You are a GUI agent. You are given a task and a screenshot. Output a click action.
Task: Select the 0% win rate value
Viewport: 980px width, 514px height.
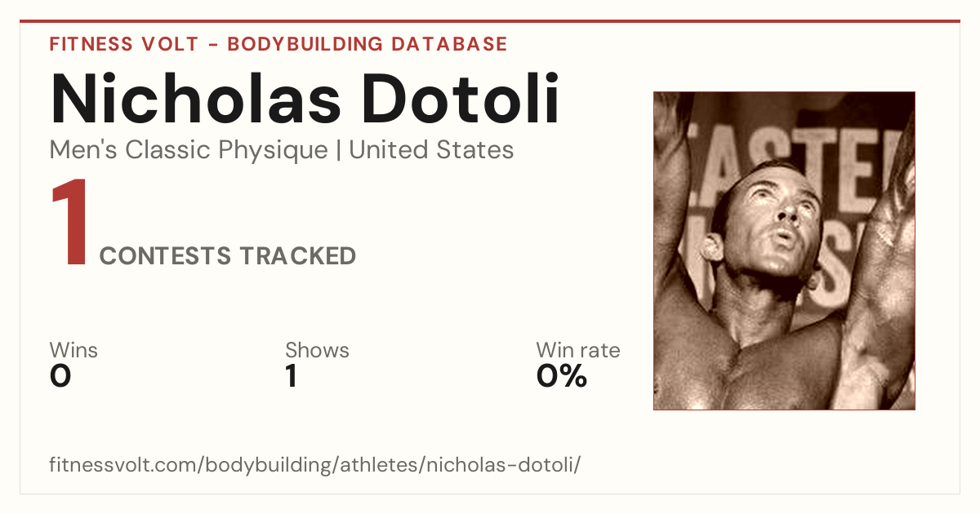coord(562,376)
